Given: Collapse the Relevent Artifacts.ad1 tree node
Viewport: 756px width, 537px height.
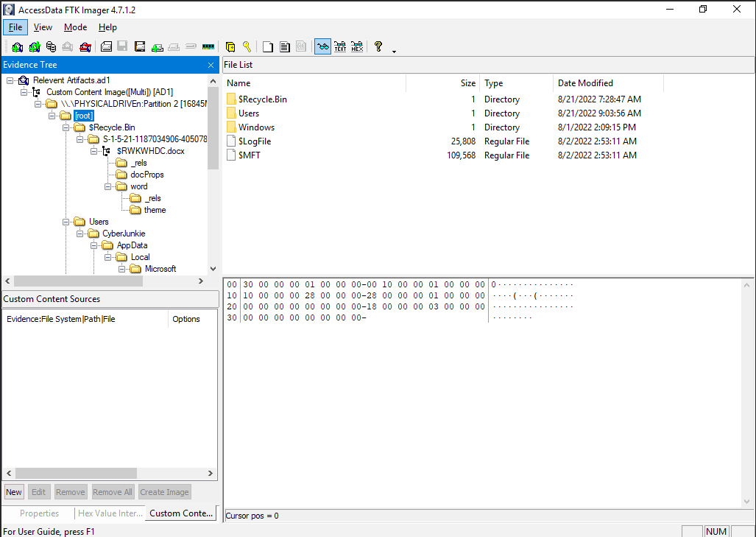Looking at the screenshot, I should point(10,80).
